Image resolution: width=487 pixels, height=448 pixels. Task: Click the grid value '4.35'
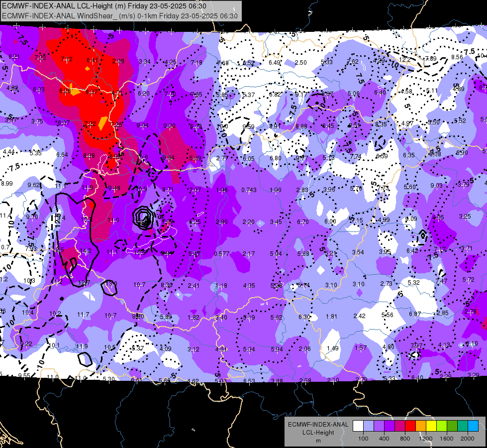pos(249,285)
